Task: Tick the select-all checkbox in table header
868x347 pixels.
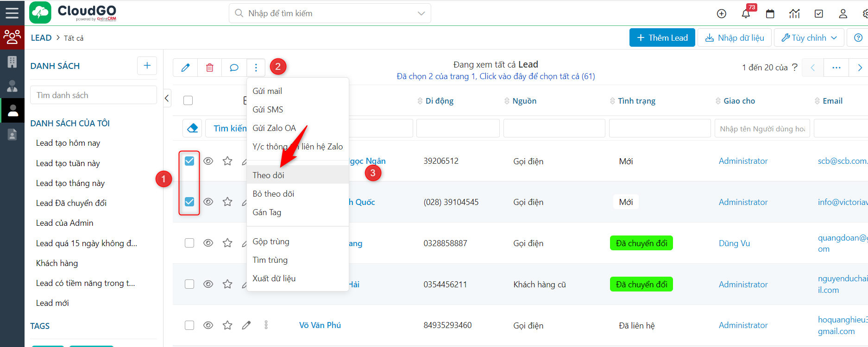Action: 188,100
